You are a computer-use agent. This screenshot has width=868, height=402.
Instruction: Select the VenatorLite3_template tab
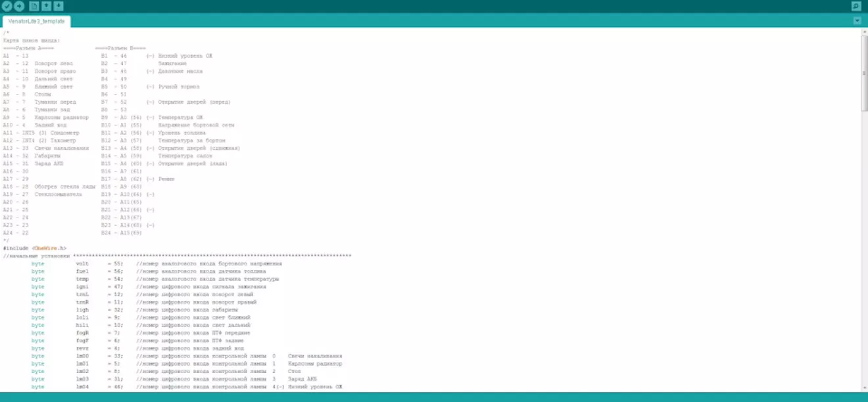pyautogui.click(x=36, y=21)
